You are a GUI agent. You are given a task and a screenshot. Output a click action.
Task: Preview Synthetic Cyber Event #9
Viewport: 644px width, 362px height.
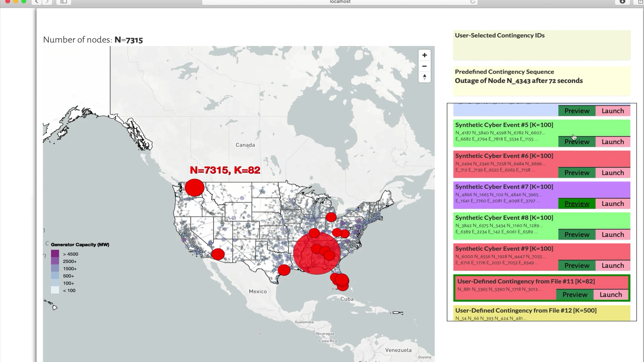click(577, 265)
